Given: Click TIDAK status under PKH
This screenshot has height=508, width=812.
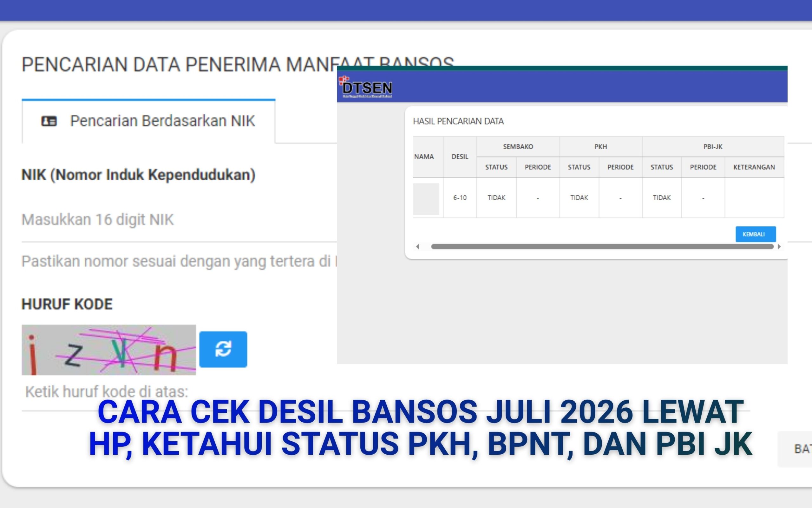Looking at the screenshot, I should point(579,197).
